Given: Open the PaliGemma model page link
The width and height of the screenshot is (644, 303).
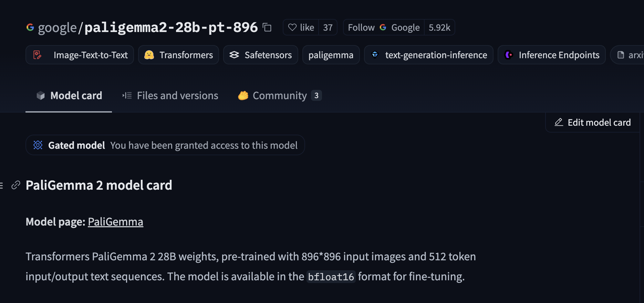Looking at the screenshot, I should point(115,222).
